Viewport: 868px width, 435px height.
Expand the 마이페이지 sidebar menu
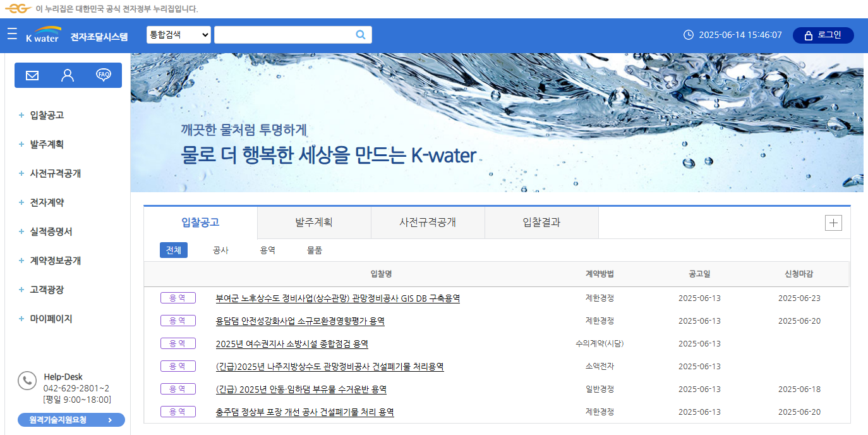[x=45, y=319]
